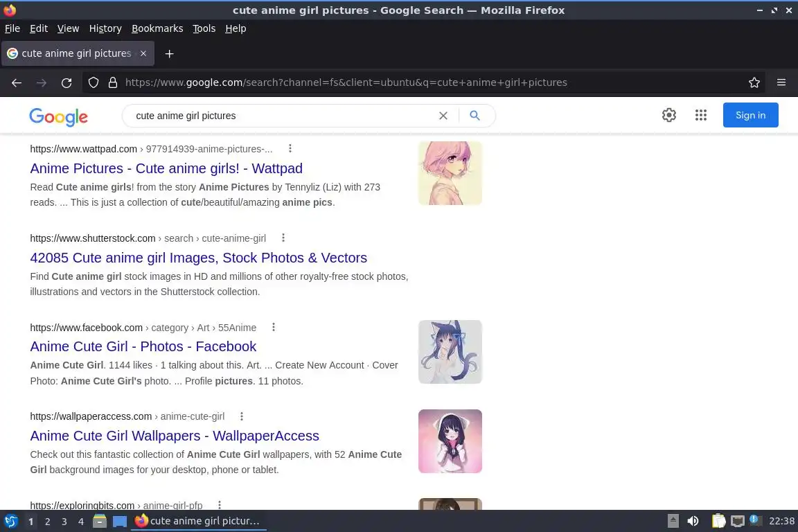Bookmark this page with the star
The image size is (798, 532).
754,82
